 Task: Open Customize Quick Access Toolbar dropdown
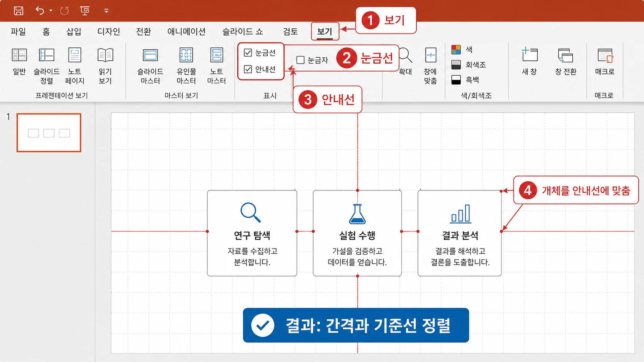106,11
